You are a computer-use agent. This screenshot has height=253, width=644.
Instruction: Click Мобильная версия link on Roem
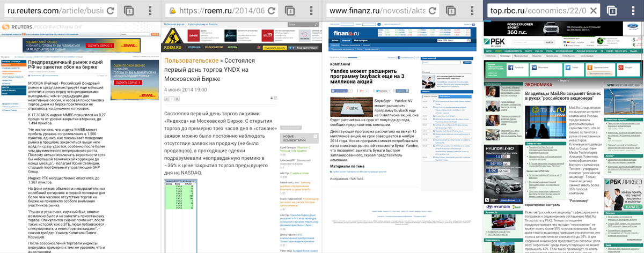point(174,25)
